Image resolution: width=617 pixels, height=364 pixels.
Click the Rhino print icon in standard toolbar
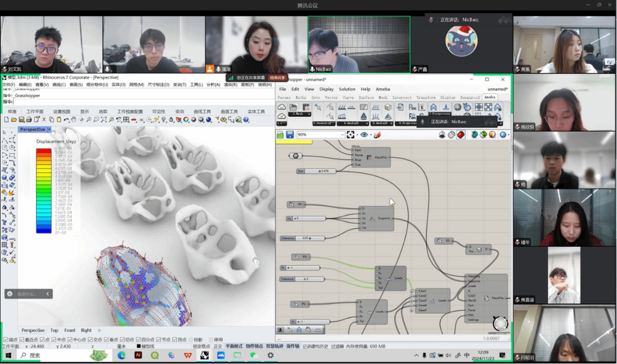(x=29, y=120)
